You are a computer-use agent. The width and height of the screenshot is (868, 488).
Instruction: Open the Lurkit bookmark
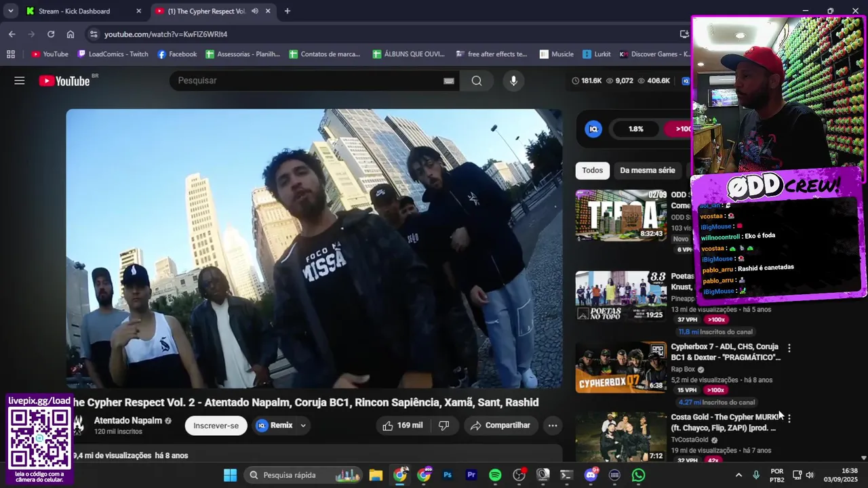click(x=595, y=54)
